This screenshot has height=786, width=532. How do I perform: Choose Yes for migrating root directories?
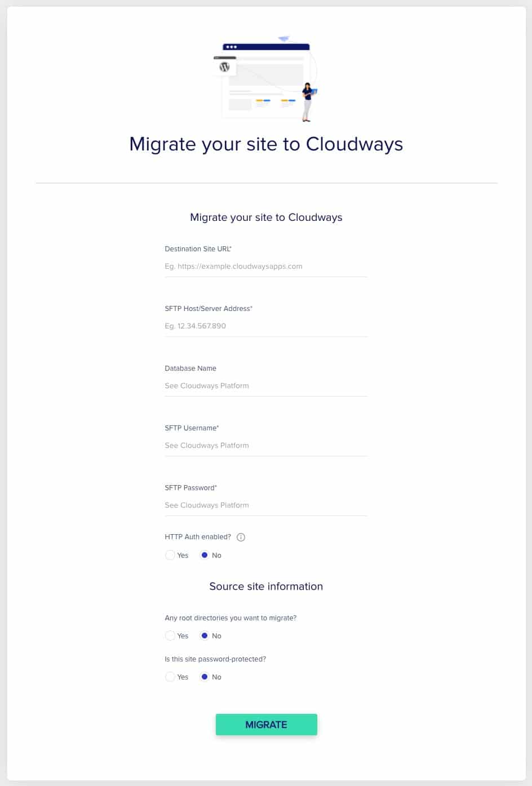(170, 636)
